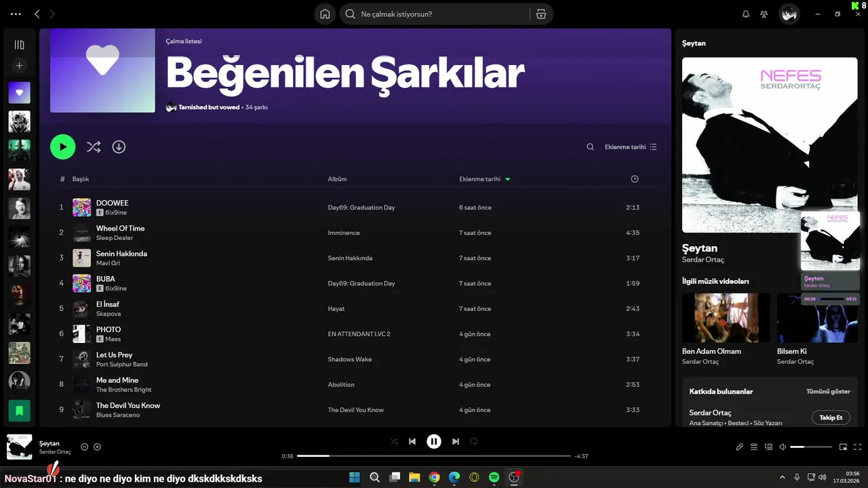Open the Bilsem Ki video thumbnail
The image size is (868, 488).
[x=817, y=318]
